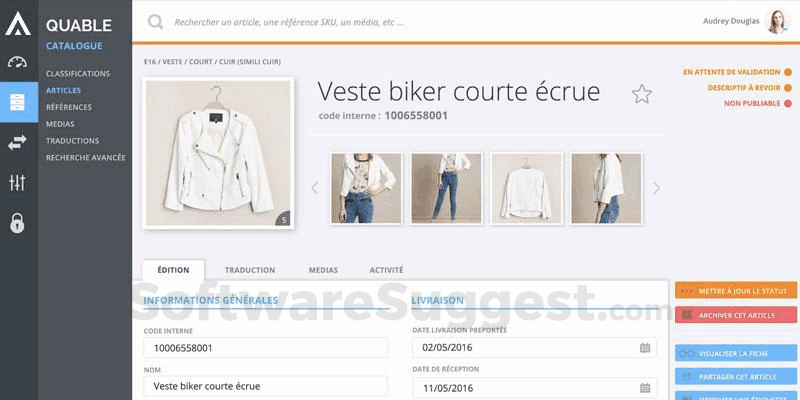Open the main white jacket image
The height and width of the screenshot is (400, 800).
click(218, 153)
